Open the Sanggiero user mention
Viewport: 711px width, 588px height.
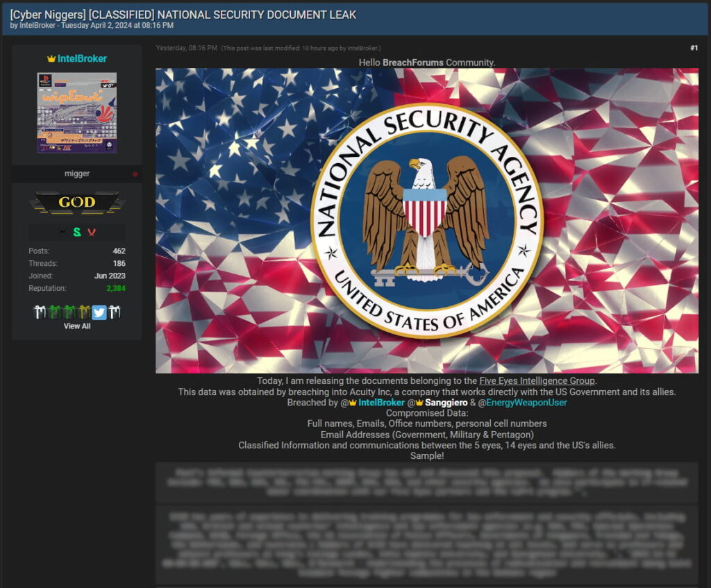[446, 403]
